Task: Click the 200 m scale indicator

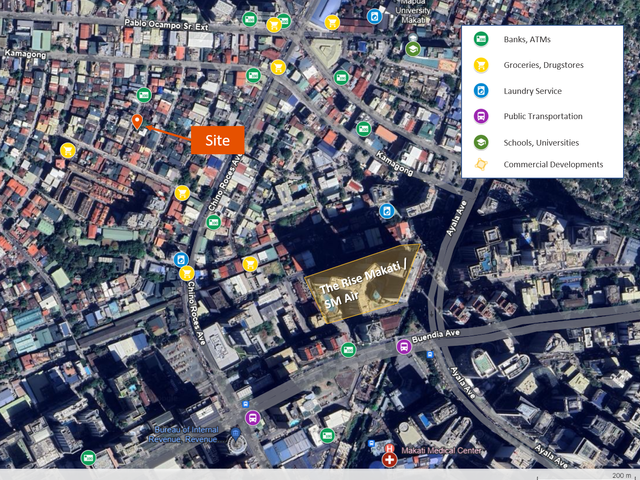Action: click(x=622, y=476)
